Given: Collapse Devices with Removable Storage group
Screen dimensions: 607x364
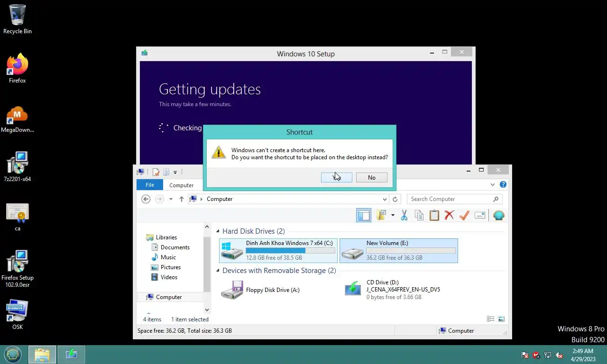Looking at the screenshot, I should coord(218,271).
